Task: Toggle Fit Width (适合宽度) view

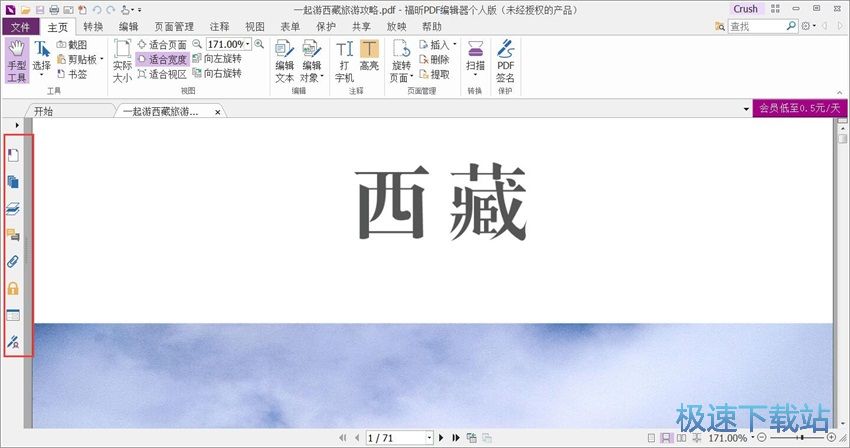Action: tap(162, 59)
